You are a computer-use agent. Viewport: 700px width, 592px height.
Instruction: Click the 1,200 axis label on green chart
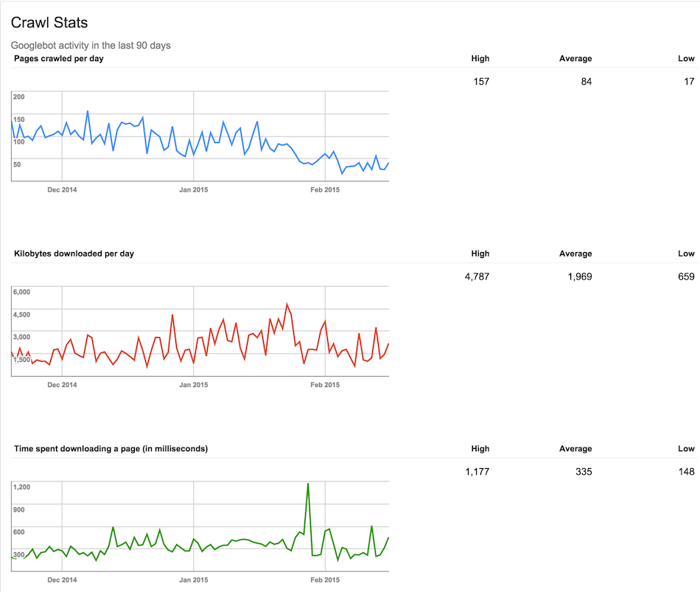click(x=21, y=487)
